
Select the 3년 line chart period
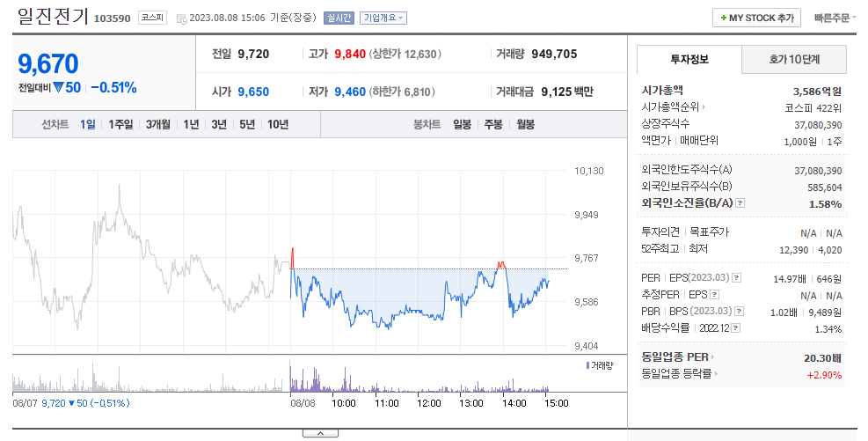click(x=219, y=124)
